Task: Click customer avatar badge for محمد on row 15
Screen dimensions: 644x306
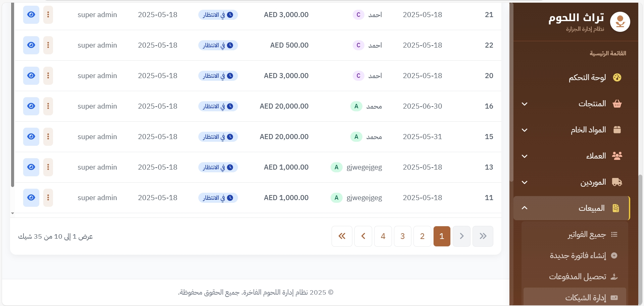Action: click(x=356, y=137)
